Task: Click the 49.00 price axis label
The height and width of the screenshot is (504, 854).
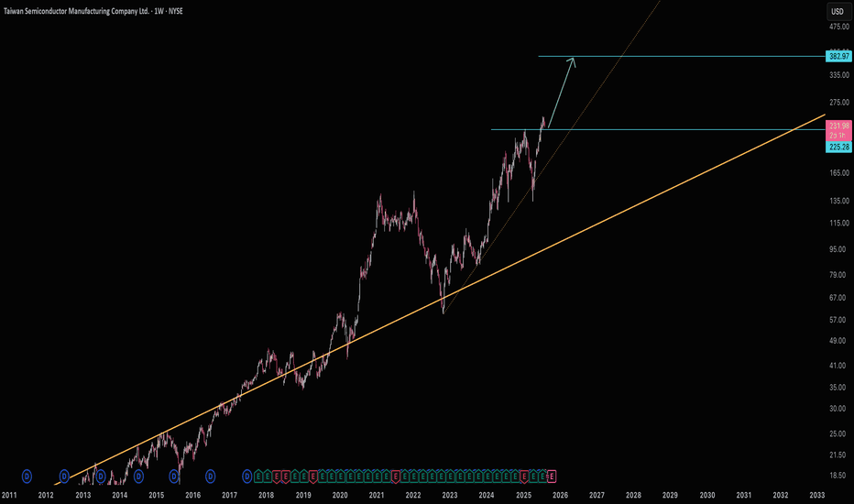Action: pyautogui.click(x=838, y=341)
